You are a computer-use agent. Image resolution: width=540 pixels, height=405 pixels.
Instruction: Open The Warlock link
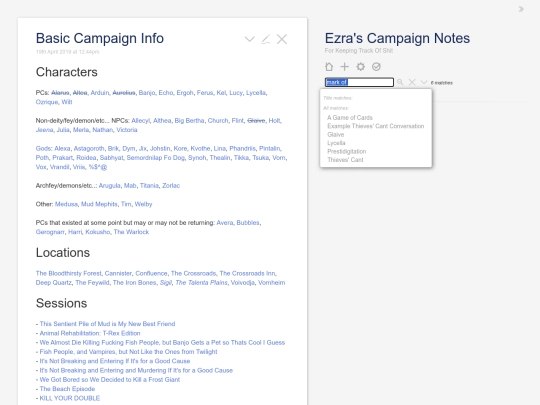coord(131,232)
